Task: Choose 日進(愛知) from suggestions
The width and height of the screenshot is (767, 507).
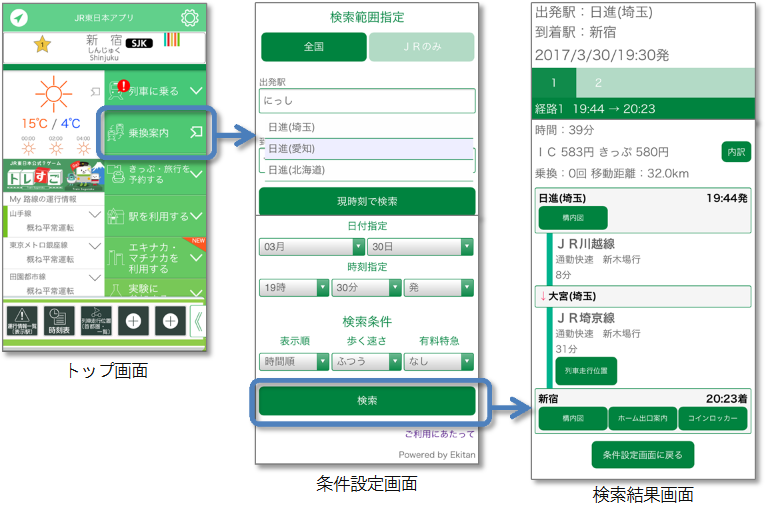Action: (x=369, y=149)
